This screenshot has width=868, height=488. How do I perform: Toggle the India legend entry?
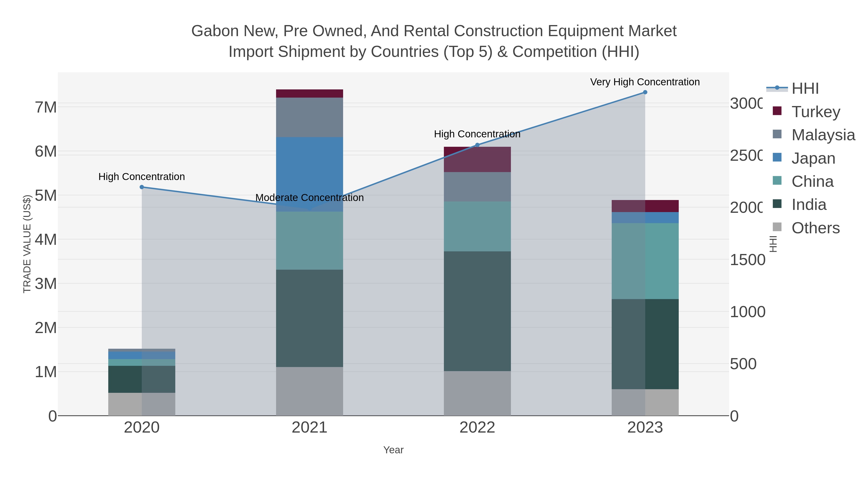pos(799,204)
